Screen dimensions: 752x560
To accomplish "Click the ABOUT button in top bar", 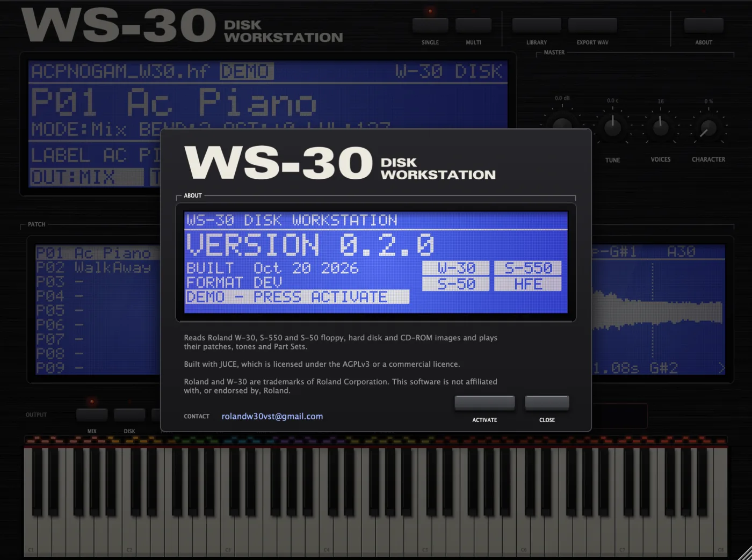I will click(704, 25).
